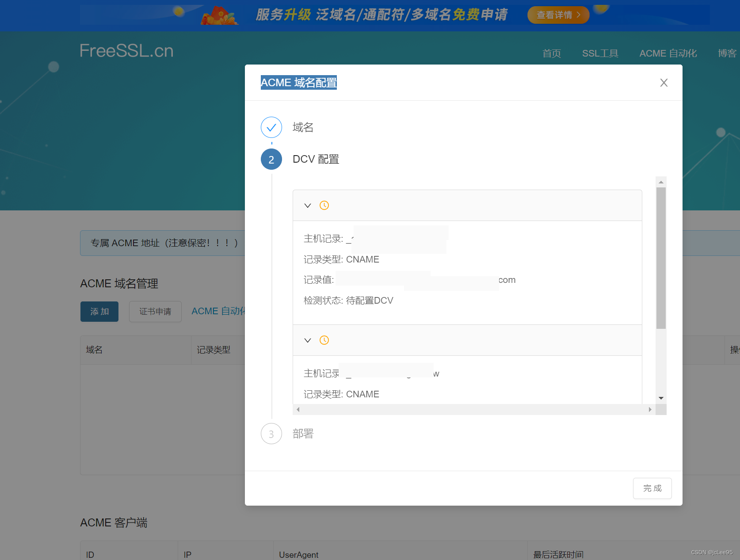Click the ACME 域名配置 dialog title
Screen dimensions: 740x560
pyautogui.click(x=299, y=83)
